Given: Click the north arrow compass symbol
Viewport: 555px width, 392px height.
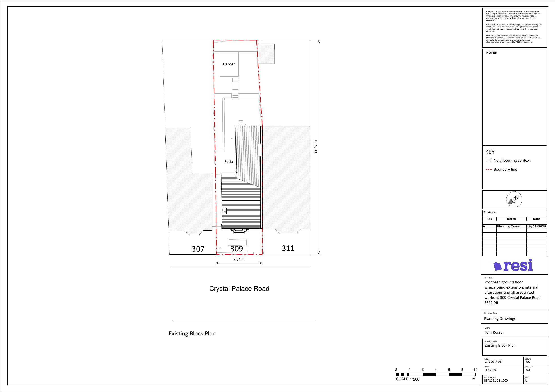Looking at the screenshot, I should click(514, 199).
